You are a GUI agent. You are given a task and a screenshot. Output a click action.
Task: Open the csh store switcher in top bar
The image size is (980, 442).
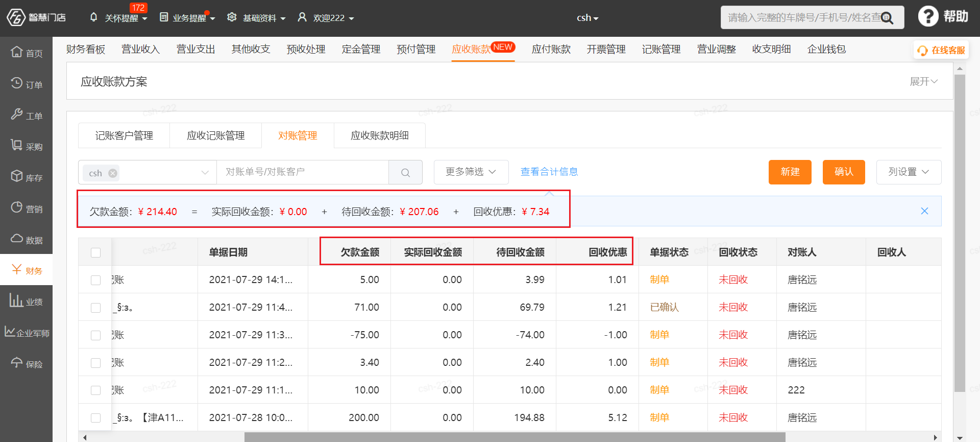pos(587,18)
